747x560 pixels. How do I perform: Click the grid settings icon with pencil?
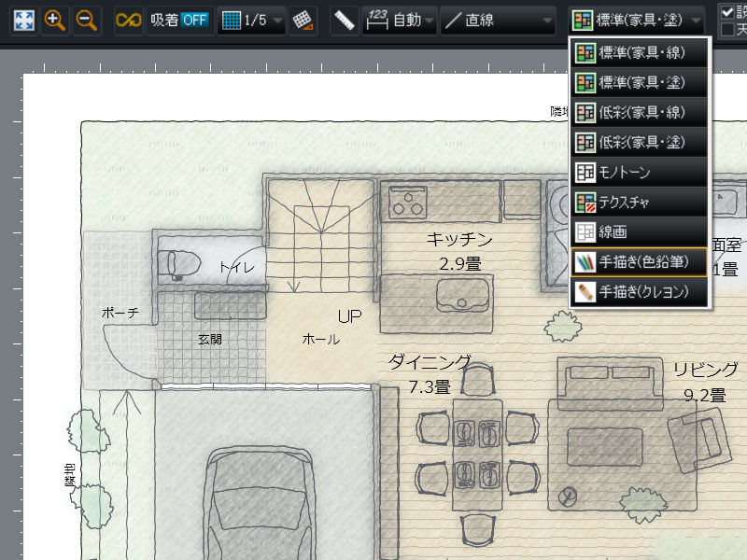click(x=302, y=21)
